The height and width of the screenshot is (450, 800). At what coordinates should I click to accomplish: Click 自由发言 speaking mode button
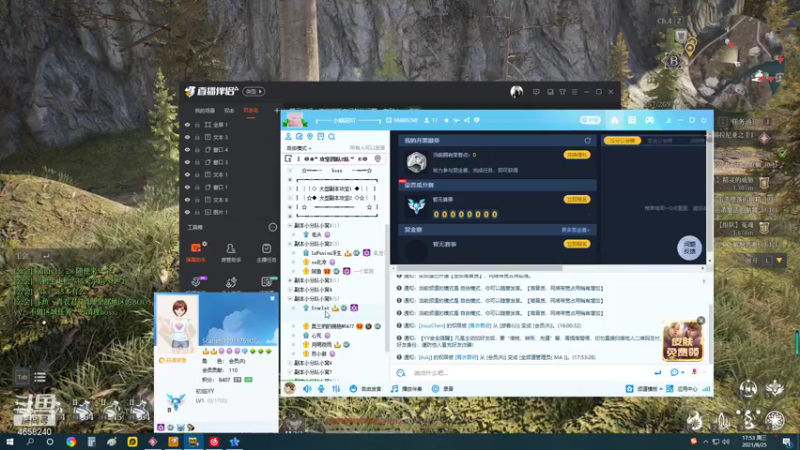(365, 389)
